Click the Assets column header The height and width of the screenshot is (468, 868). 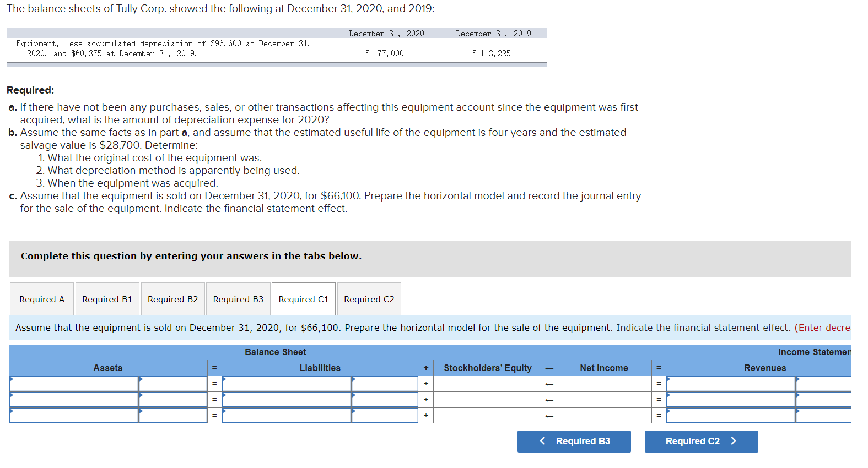108,368
